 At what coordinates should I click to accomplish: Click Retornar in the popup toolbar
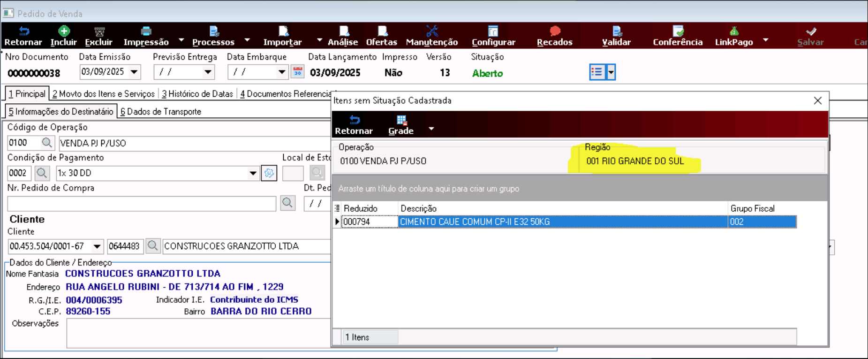[x=354, y=125]
